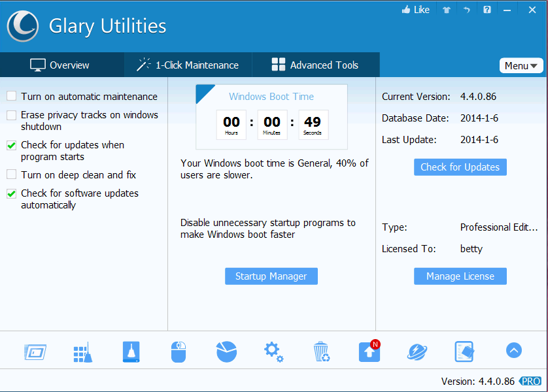The height and width of the screenshot is (392, 548).
Task: Click the Last Update: label
Action: [x=409, y=140]
